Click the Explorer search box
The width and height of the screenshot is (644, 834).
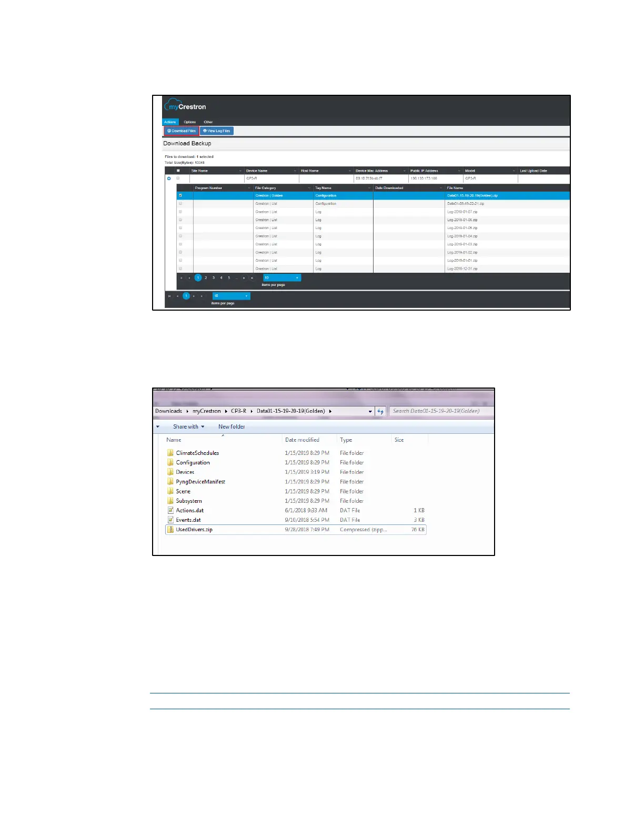(x=441, y=411)
